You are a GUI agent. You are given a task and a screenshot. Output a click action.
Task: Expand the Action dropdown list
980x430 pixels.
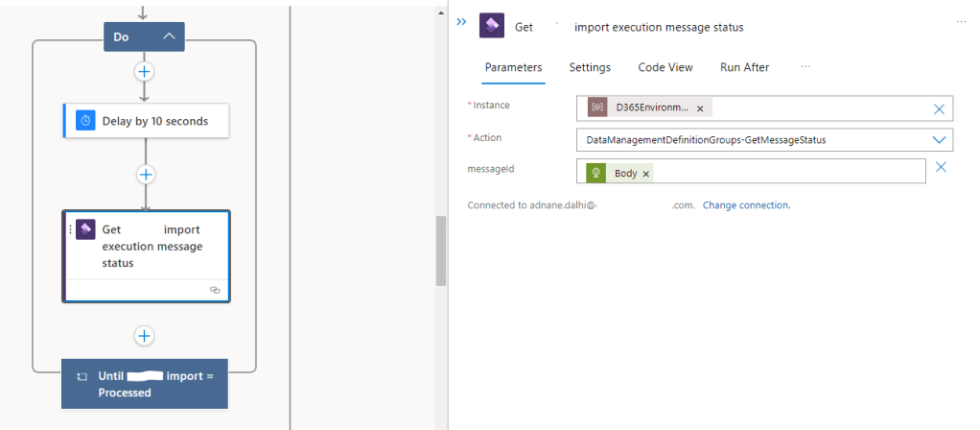coord(939,140)
